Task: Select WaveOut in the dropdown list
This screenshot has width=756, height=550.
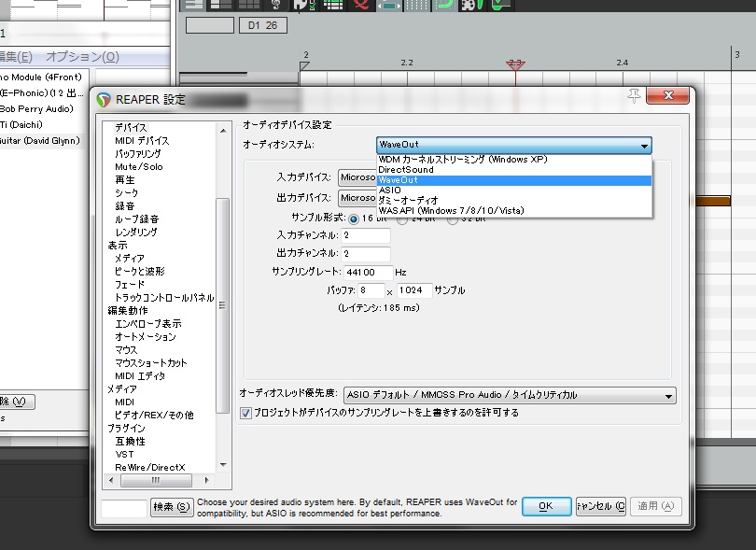Action: click(514, 180)
